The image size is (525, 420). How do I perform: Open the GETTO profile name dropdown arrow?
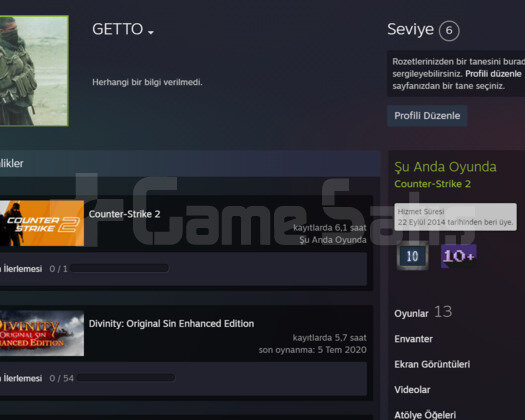[151, 32]
